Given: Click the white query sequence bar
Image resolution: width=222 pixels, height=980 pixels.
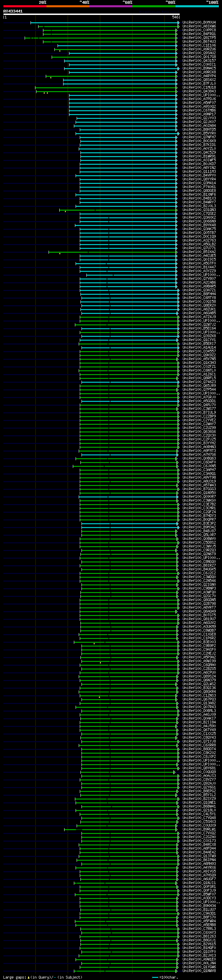Looking at the screenshot, I should point(92,14).
